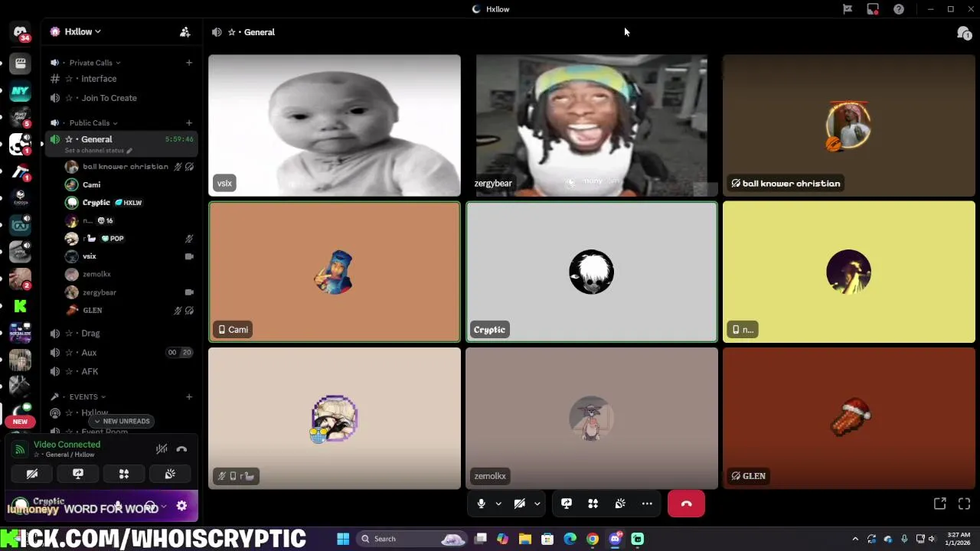
Task: Open the help question mark icon
Action: click(x=899, y=9)
